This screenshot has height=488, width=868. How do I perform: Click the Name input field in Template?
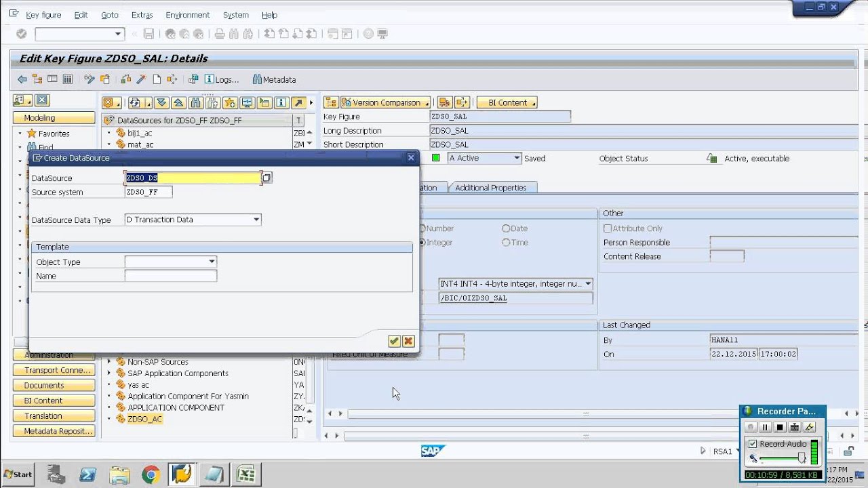click(x=171, y=276)
